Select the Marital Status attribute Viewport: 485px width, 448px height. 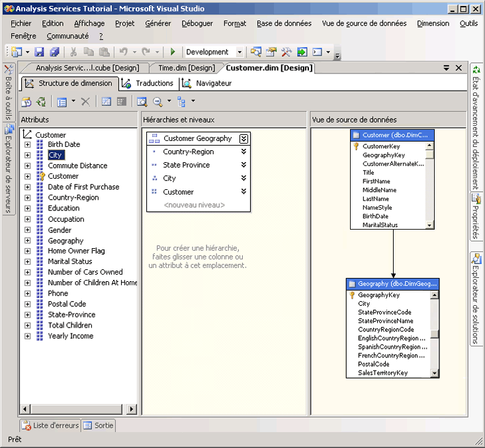(70, 261)
